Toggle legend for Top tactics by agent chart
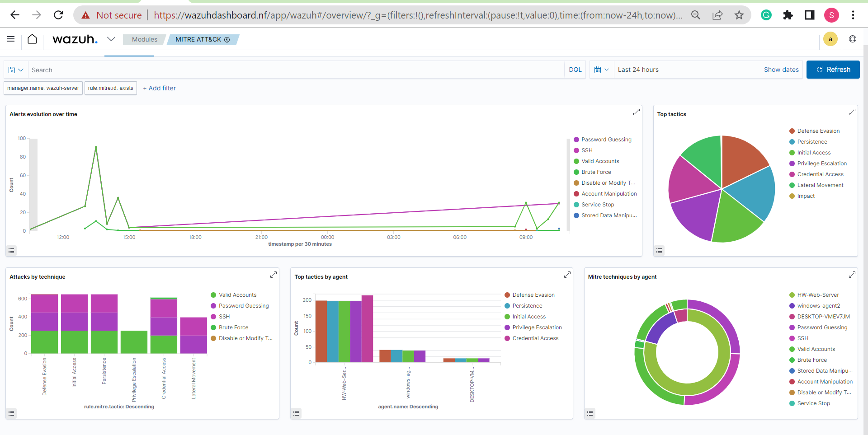Image resolution: width=868 pixels, height=435 pixels. (x=296, y=413)
